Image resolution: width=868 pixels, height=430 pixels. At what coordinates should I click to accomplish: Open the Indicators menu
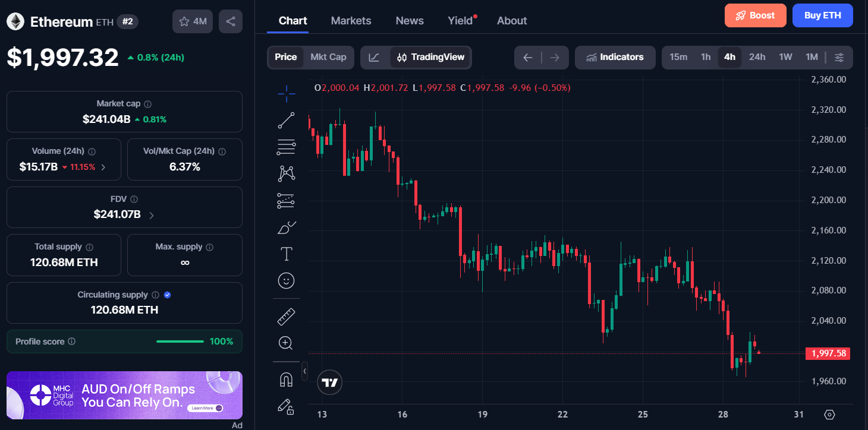(x=615, y=58)
